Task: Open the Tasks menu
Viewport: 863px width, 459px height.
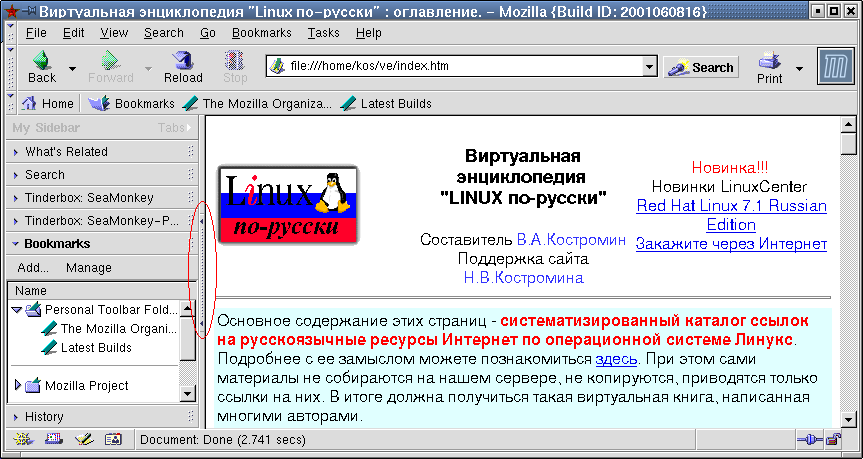Action: coord(323,33)
